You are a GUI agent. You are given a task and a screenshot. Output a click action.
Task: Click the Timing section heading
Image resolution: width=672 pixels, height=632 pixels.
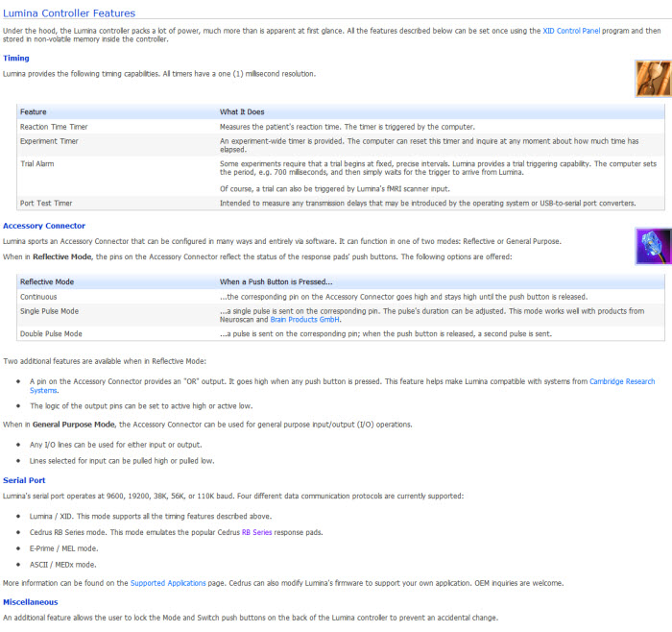pyautogui.click(x=16, y=58)
